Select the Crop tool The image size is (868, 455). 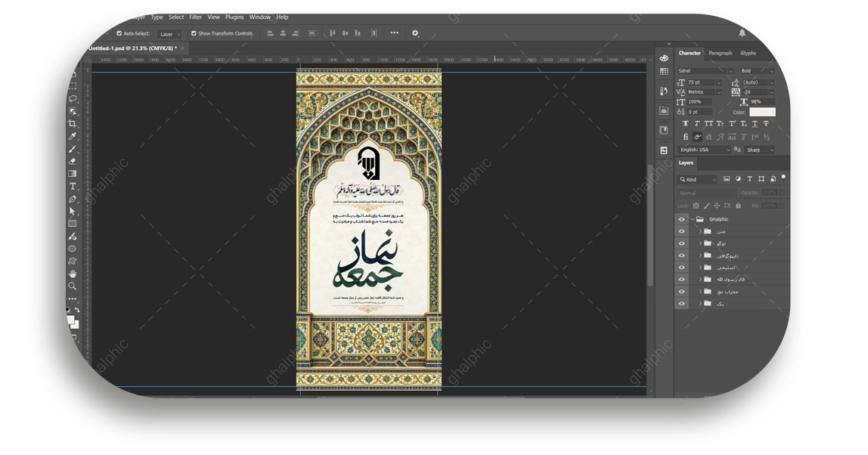(x=73, y=124)
